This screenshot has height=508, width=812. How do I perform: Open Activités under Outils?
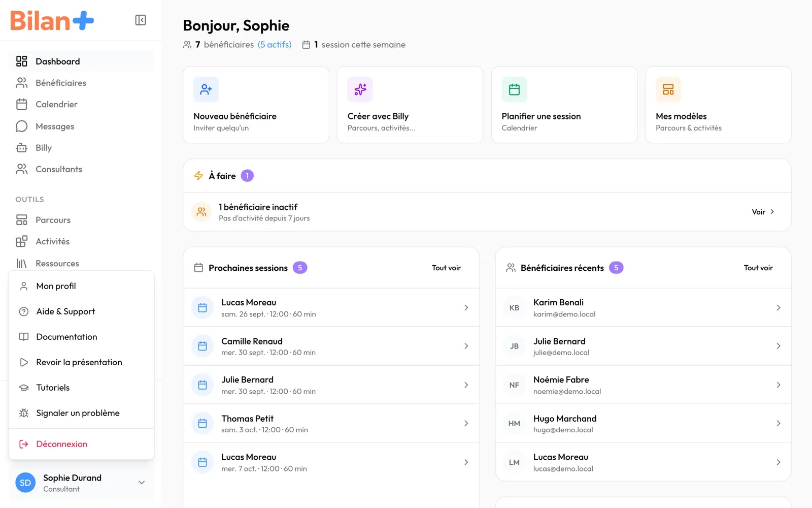pyautogui.click(x=81, y=241)
